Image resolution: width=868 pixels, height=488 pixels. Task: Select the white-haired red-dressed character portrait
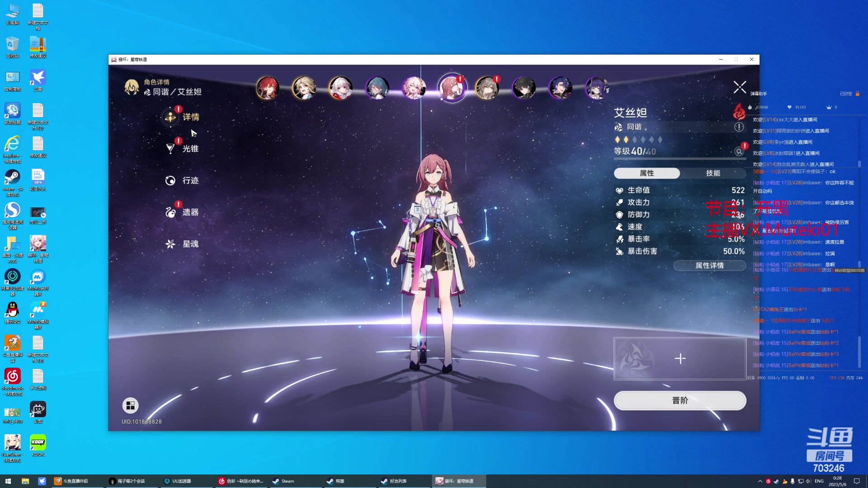pos(341,87)
